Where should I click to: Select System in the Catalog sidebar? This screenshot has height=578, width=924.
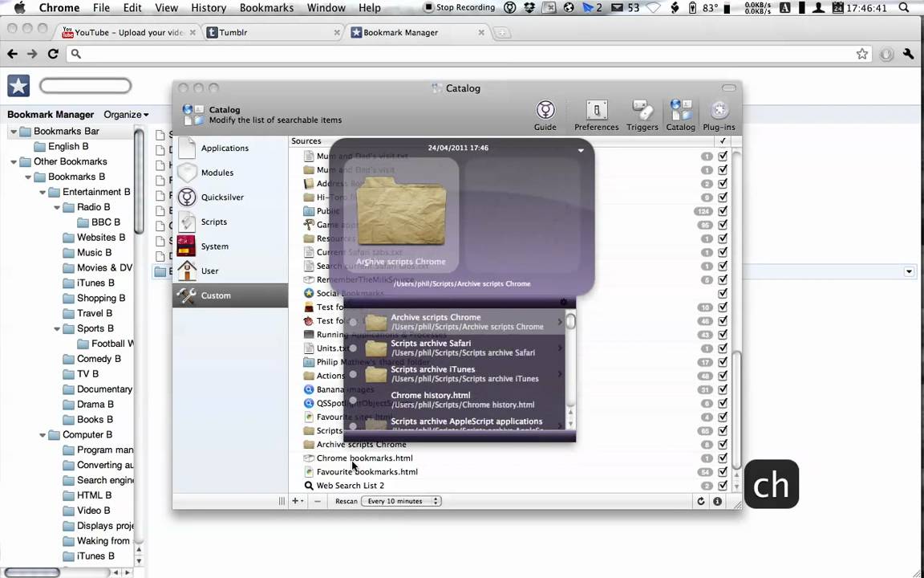click(x=230, y=246)
